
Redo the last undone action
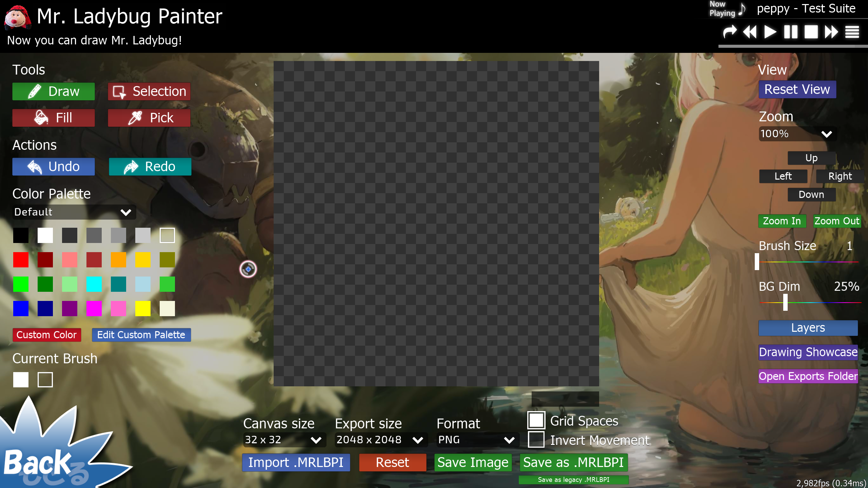(150, 167)
